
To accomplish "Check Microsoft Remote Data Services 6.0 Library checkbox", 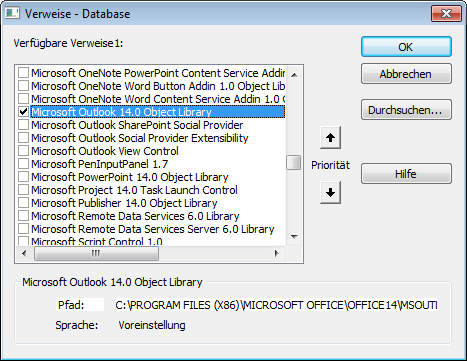I will 23,216.
